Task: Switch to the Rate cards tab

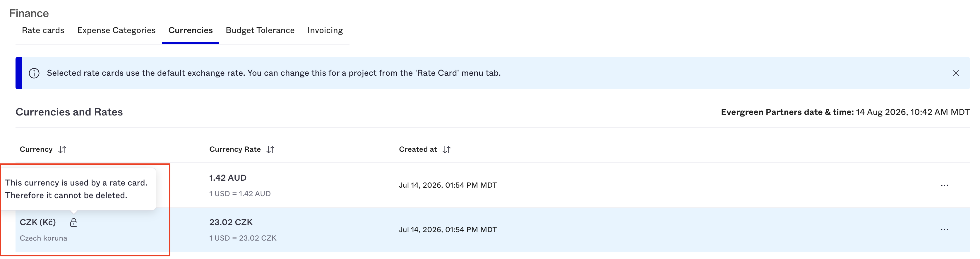Action: pyautogui.click(x=43, y=30)
